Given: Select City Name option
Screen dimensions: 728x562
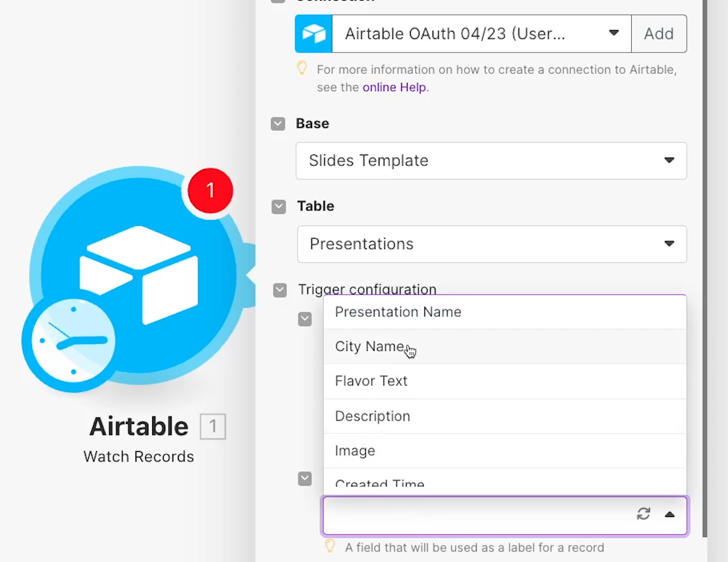Looking at the screenshot, I should 505,346.
